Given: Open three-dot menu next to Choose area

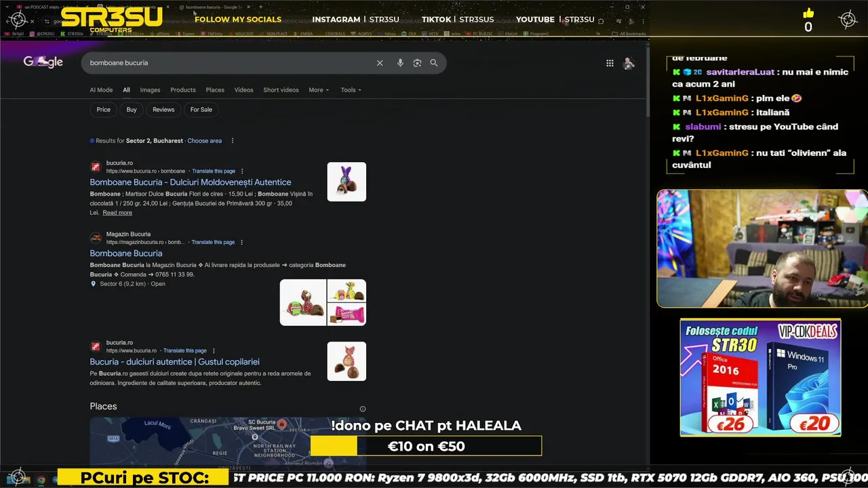Looking at the screenshot, I should tap(232, 141).
